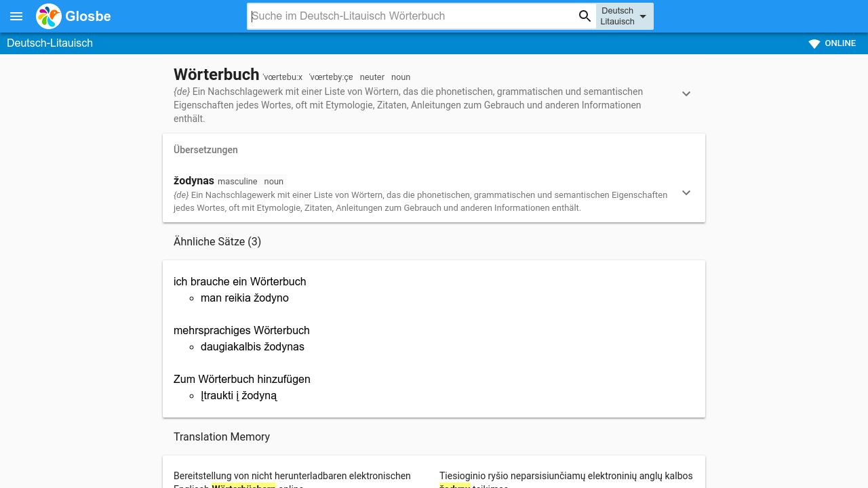Click the German example sentence starting 'Bereitstellung von nicht'

[x=292, y=479]
